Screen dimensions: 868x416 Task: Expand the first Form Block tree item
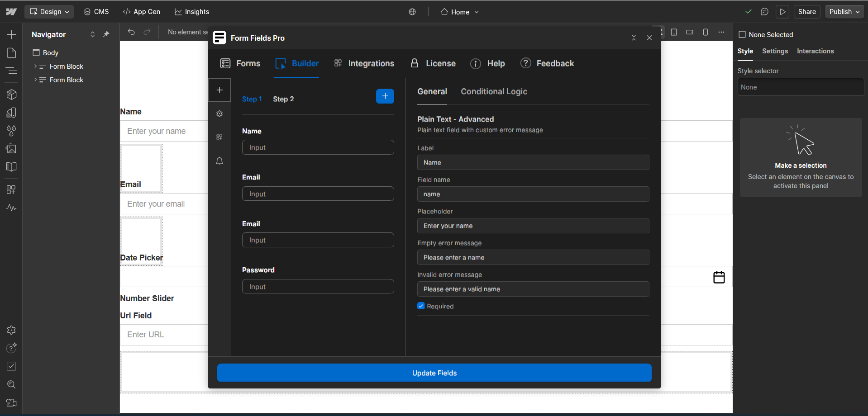[x=36, y=66]
